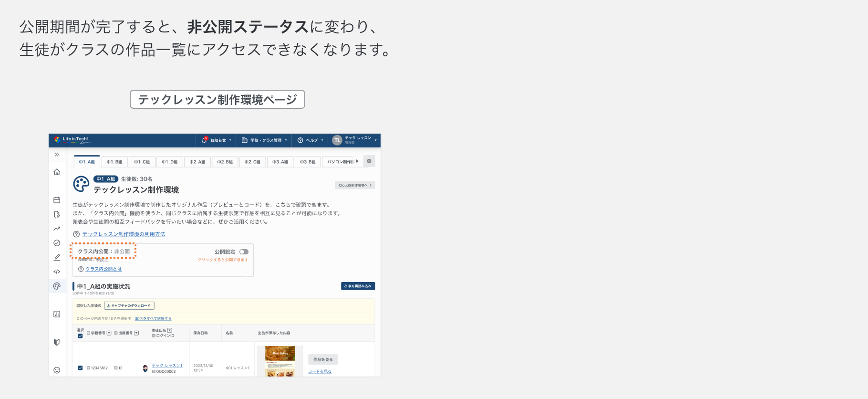The image size is (868, 399).
Task: Click help icon beside テックレッスン制作環境の利用方法
Action: (76, 234)
